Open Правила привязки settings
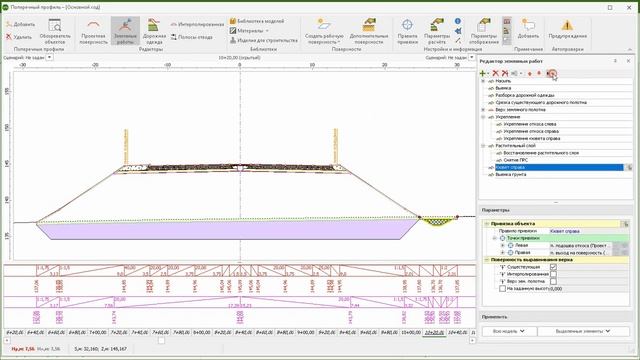 (x=407, y=31)
